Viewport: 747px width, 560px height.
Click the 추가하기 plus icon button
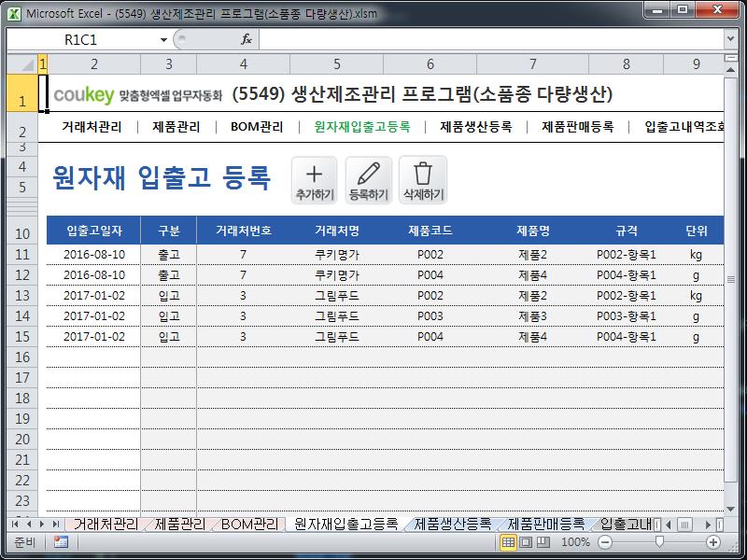tap(315, 180)
